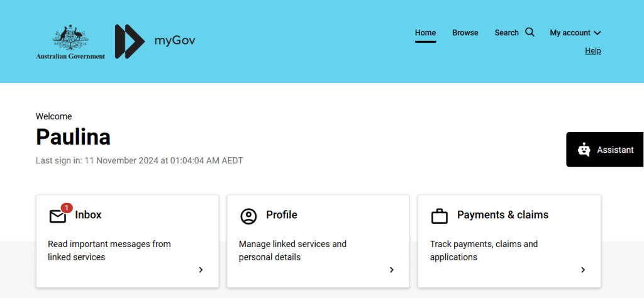Click the search magnifying glass icon

pyautogui.click(x=530, y=32)
